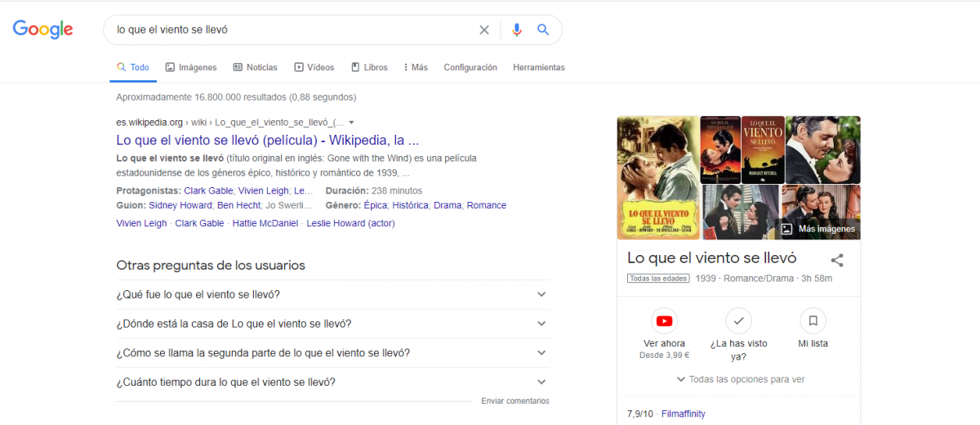Screen dimensions: 980x425
Task: Open the Sidney Howard screenwriter link
Action: tap(180, 205)
